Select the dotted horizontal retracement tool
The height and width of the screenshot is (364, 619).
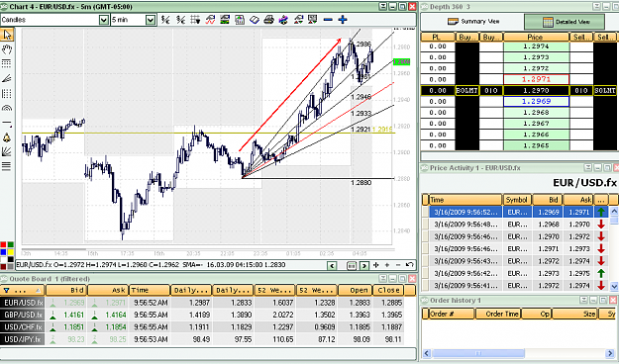[x=7, y=63]
